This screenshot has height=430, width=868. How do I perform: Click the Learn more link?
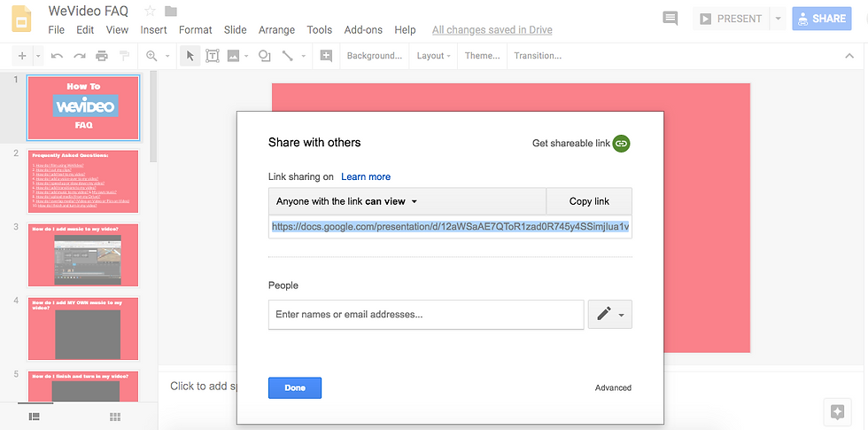click(x=366, y=176)
